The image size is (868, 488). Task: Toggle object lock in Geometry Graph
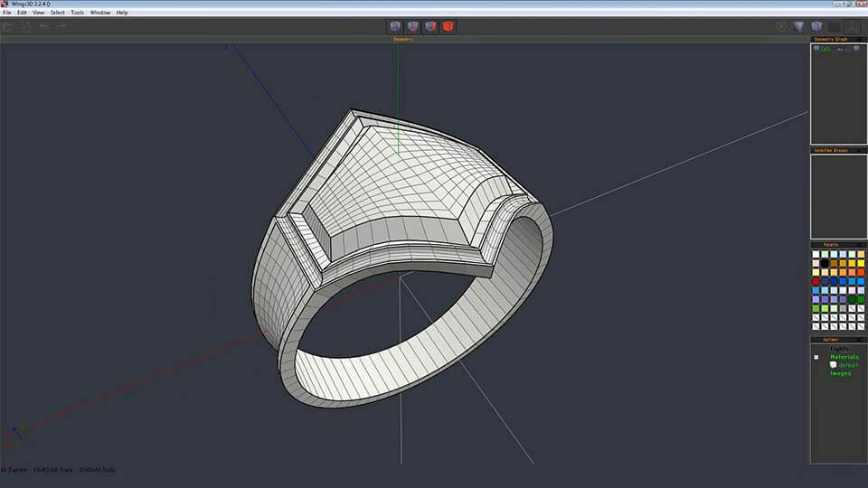coord(848,49)
